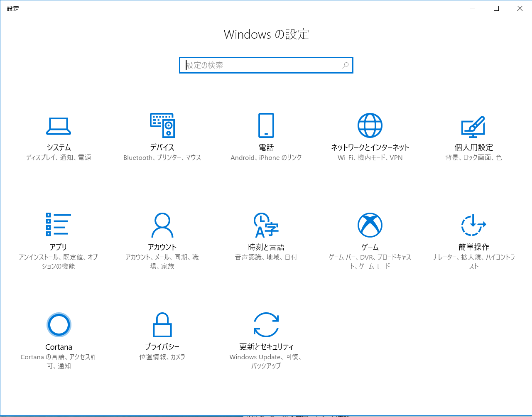Click the Wi-Fi、機内モード、VPN description
This screenshot has height=417, width=532.
click(x=370, y=158)
